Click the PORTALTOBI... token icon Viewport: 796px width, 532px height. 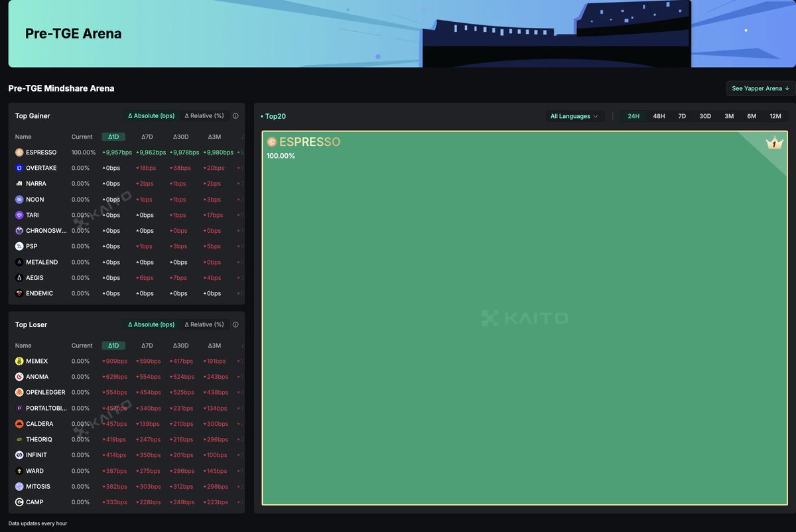(19, 409)
